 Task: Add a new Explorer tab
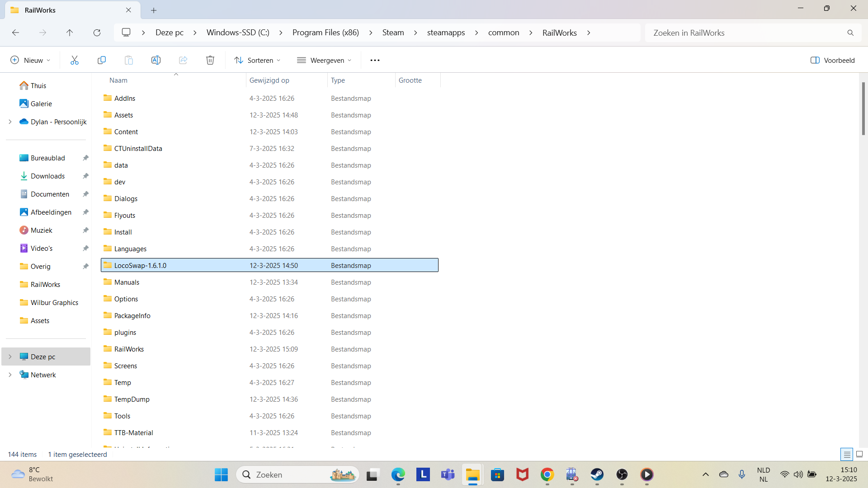[x=154, y=10]
